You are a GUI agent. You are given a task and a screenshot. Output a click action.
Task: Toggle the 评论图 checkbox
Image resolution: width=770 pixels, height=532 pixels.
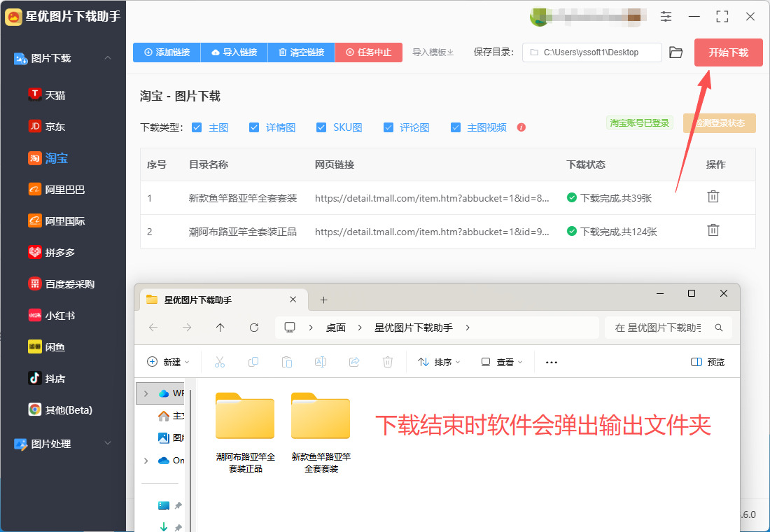pyautogui.click(x=388, y=127)
